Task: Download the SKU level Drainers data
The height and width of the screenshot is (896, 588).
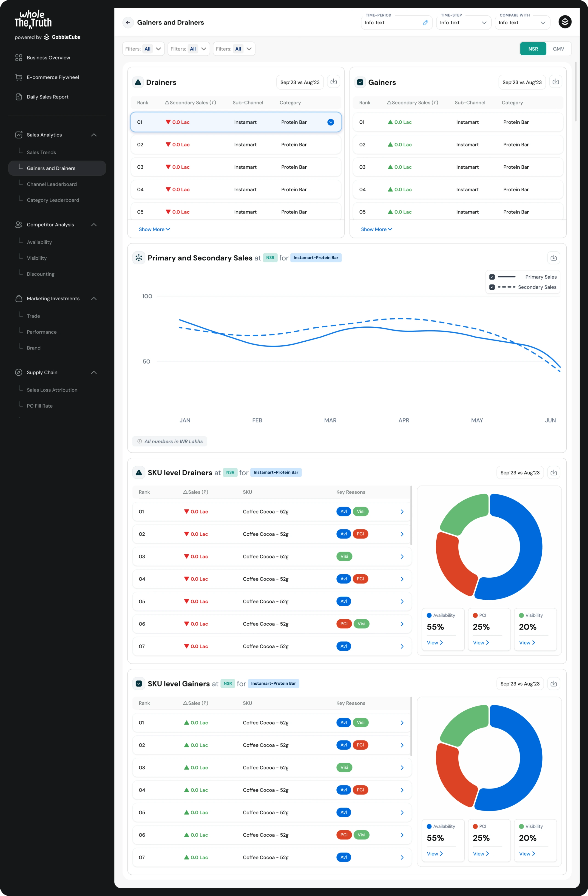Action: tap(553, 473)
